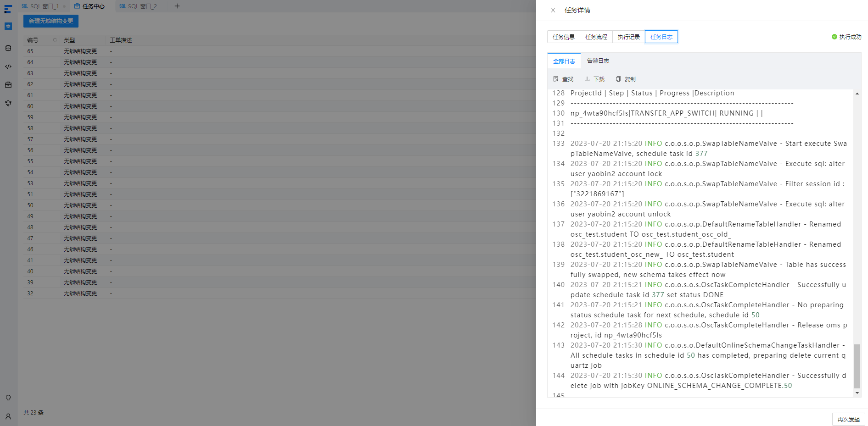This screenshot has width=868, height=426.
Task: Click the search icon in 编号 column header
Action: [55, 40]
